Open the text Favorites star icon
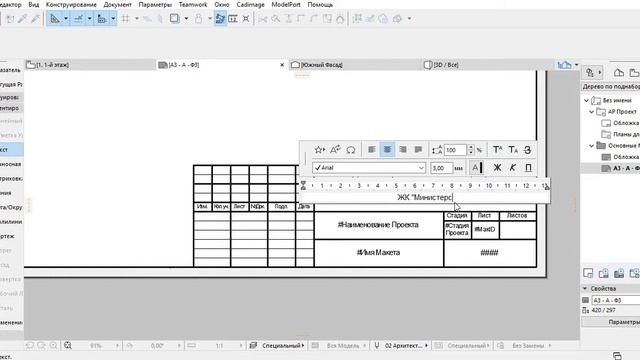640x360 pixels. (320, 150)
